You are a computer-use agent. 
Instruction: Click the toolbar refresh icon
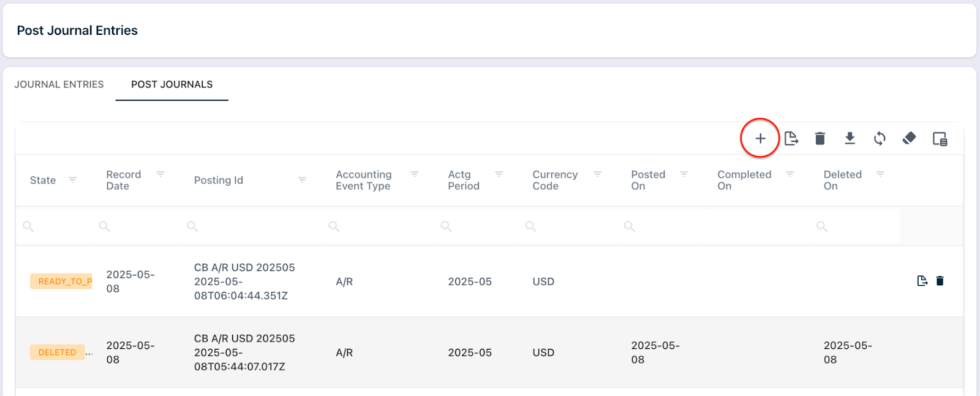[880, 138]
